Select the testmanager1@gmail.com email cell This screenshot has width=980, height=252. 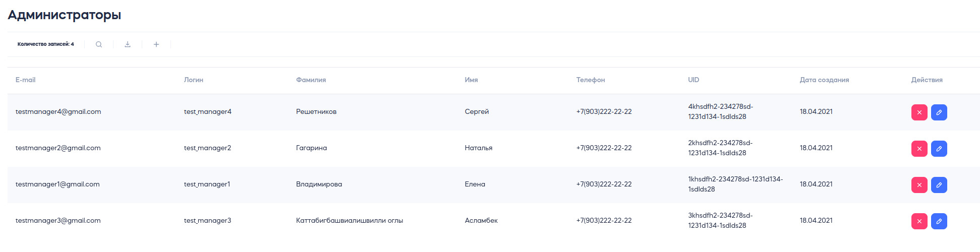[x=57, y=184]
